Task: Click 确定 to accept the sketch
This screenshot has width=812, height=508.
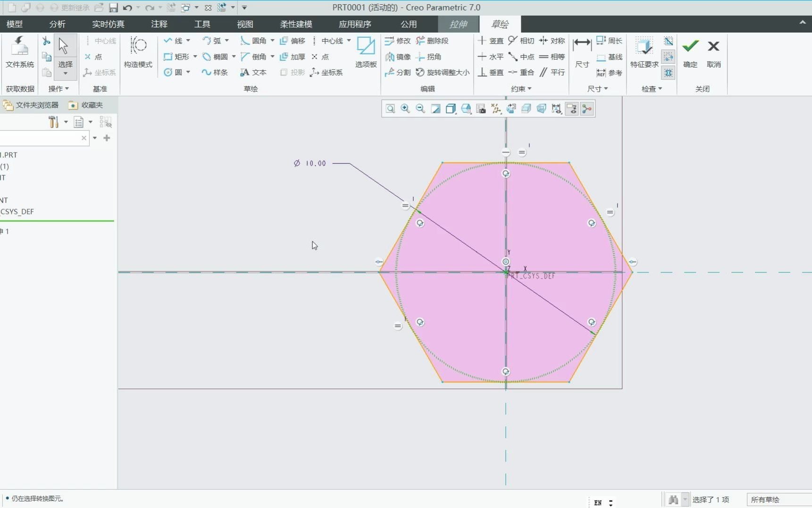Action: click(x=690, y=52)
